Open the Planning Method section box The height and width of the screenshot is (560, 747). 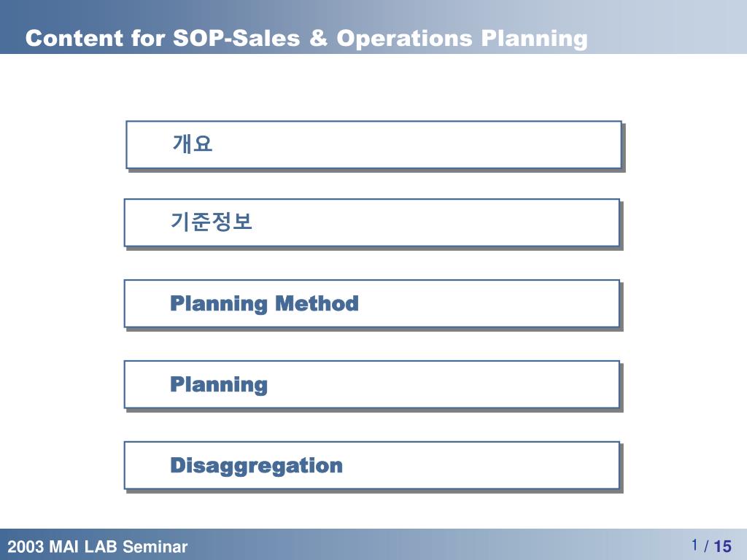[372, 304]
